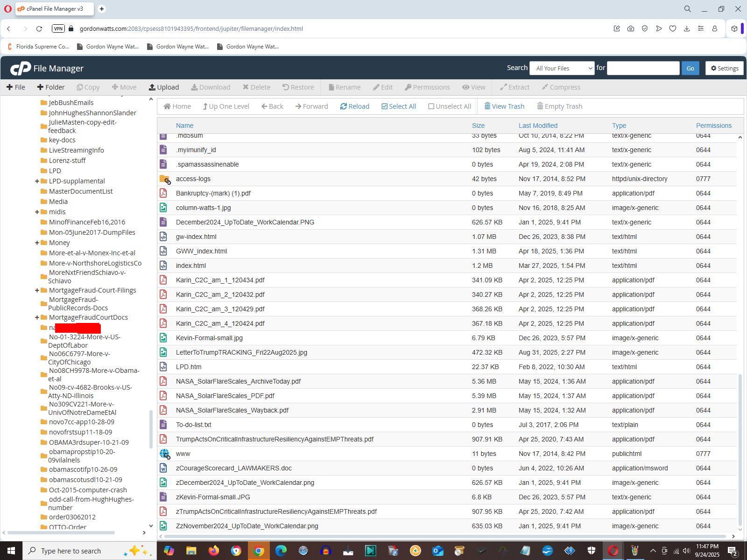Image resolution: width=747 pixels, height=560 pixels.
Task: Click the access-logs folder icon
Action: click(x=164, y=179)
